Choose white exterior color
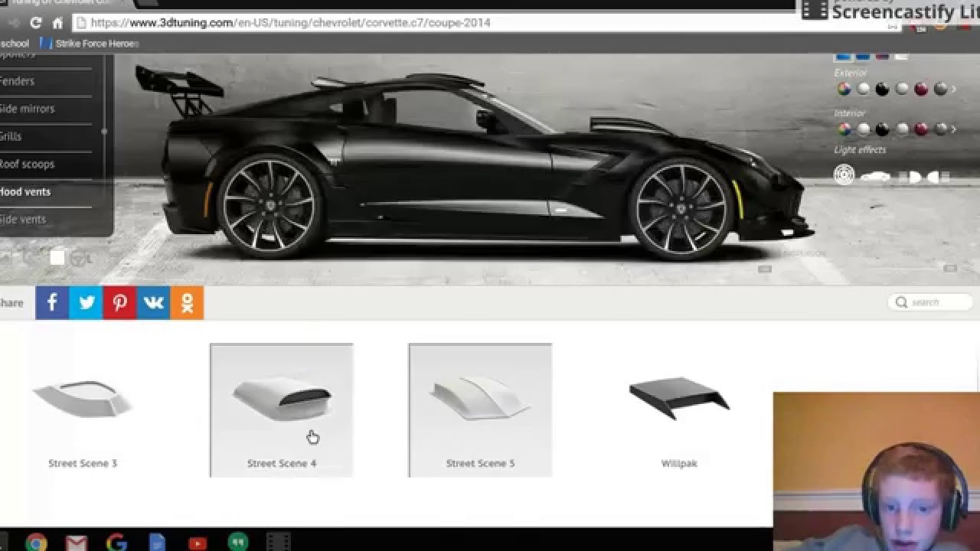Viewport: 980px width, 551px height. click(x=864, y=90)
